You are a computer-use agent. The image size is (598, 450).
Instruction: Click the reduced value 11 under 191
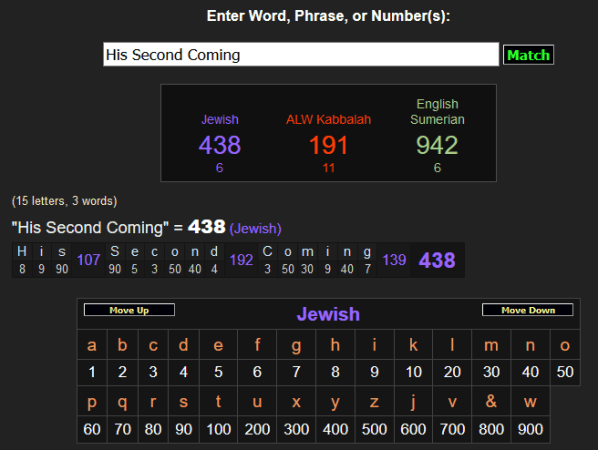click(x=328, y=168)
